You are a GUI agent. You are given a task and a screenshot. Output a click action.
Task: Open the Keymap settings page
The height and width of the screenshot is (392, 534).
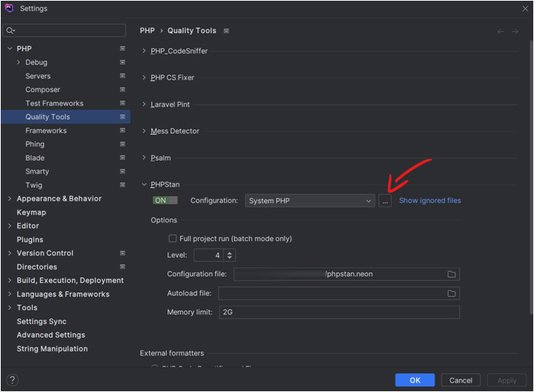(x=31, y=212)
